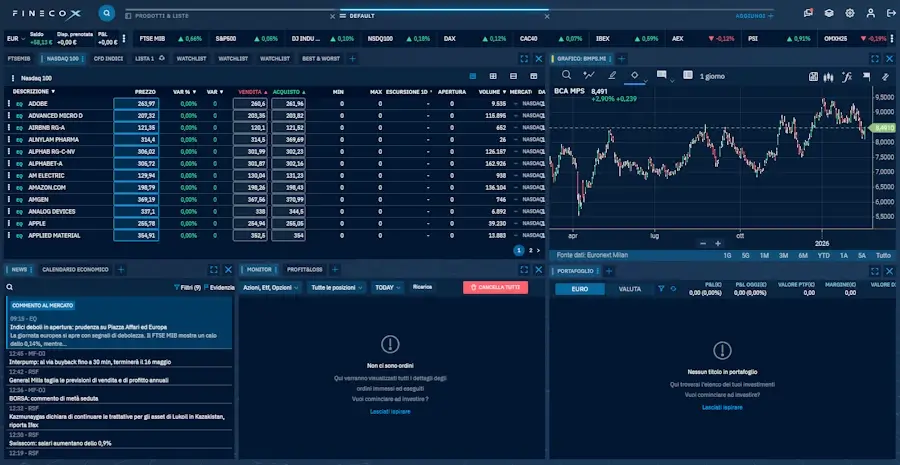Click Lasciati ispirare link in Portafoglio panel

[x=722, y=407]
